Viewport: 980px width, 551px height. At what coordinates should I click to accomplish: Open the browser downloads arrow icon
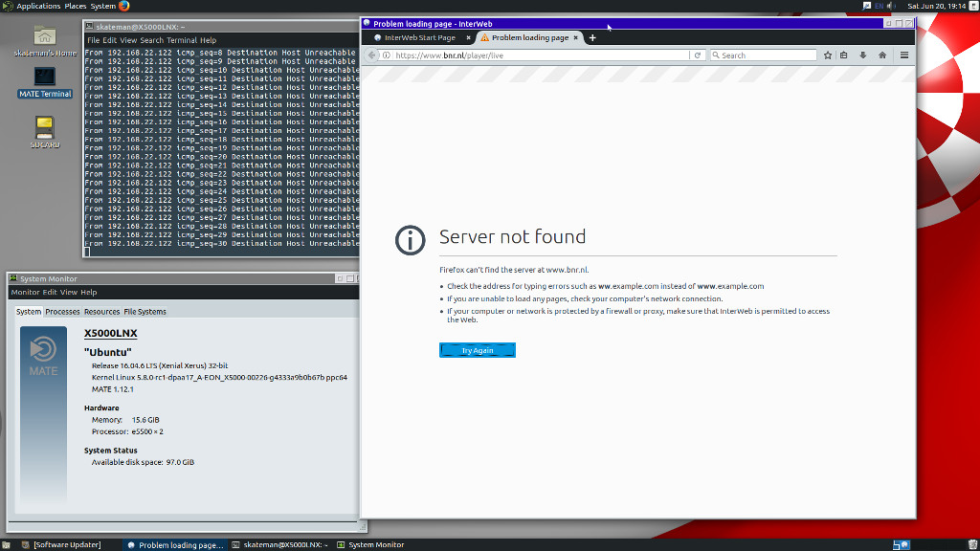863,55
